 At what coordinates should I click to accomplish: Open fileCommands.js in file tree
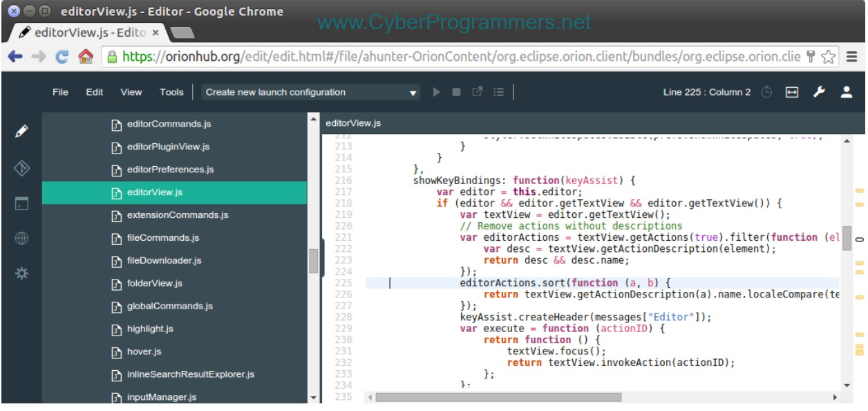click(x=163, y=238)
